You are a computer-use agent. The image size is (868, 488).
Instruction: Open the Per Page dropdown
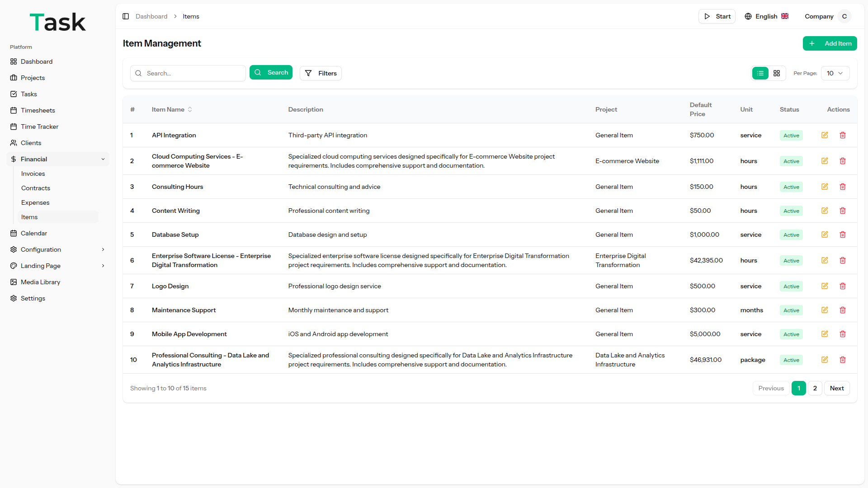coord(835,73)
